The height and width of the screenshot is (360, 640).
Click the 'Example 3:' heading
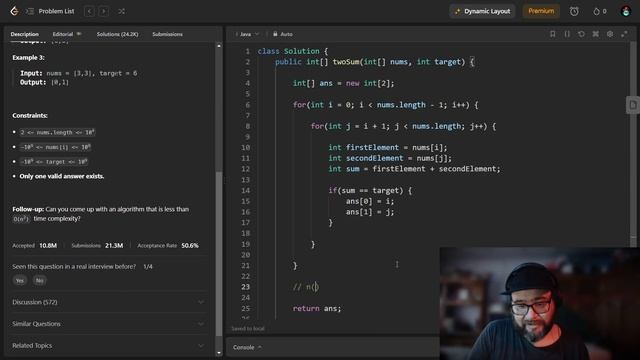[x=28, y=58]
